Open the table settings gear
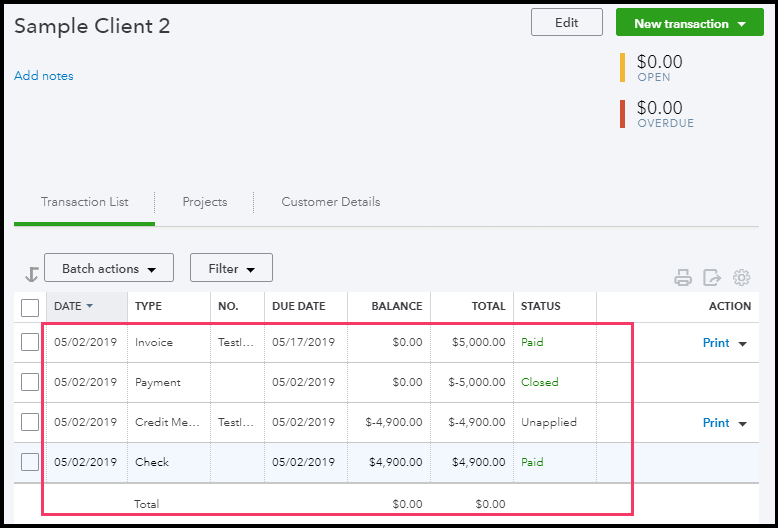 (741, 278)
